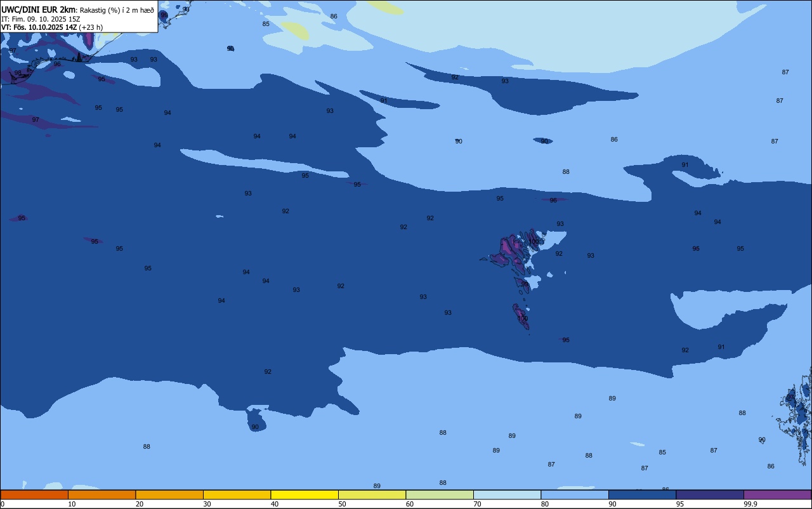Click the "30" tick label on color scale
The width and height of the screenshot is (812, 509).
click(207, 504)
